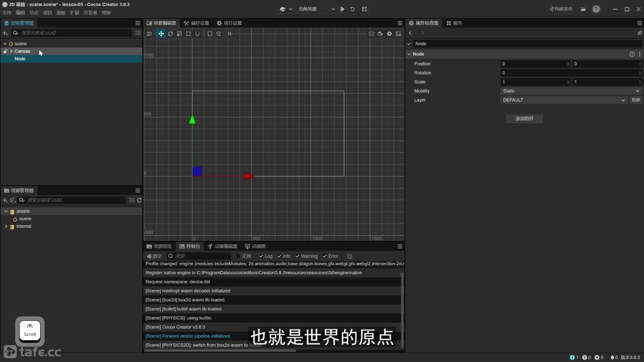Refresh the assets panel
This screenshot has height=362, width=644.
pos(139,200)
